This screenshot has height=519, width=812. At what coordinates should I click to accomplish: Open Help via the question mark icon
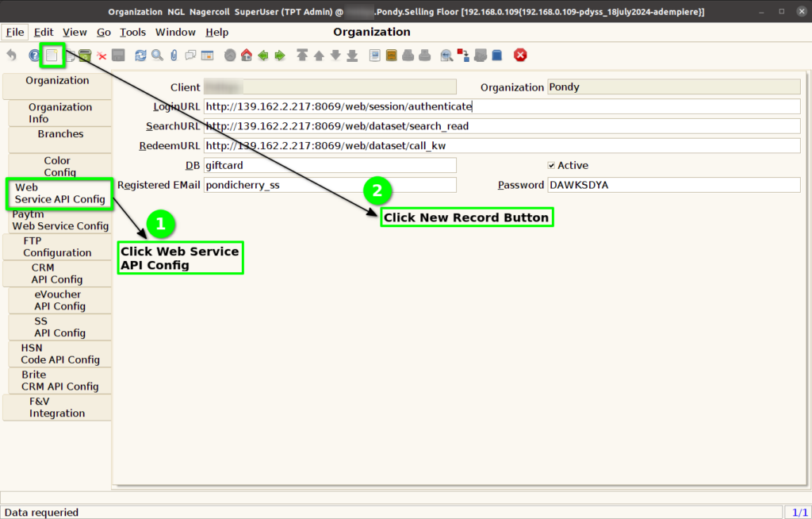coord(34,55)
